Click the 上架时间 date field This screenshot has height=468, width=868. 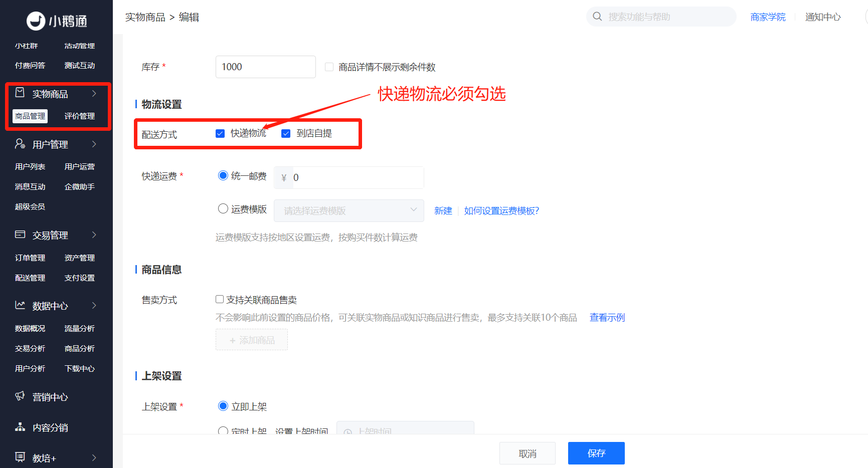405,428
